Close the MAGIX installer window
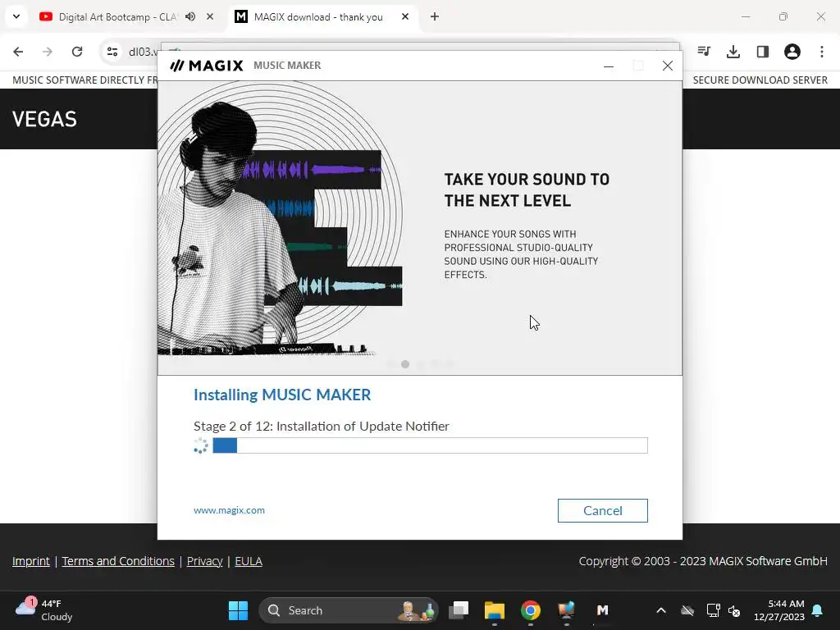This screenshot has width=840, height=630. click(x=668, y=66)
